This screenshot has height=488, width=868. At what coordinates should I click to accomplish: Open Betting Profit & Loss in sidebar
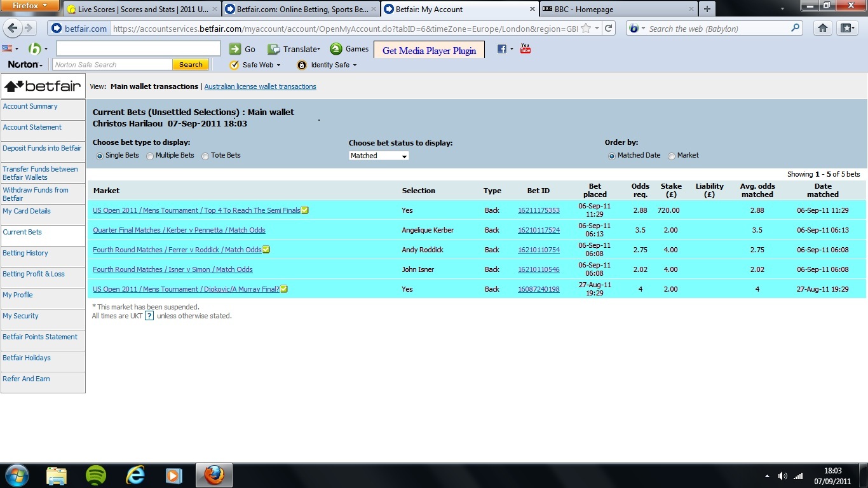(34, 274)
